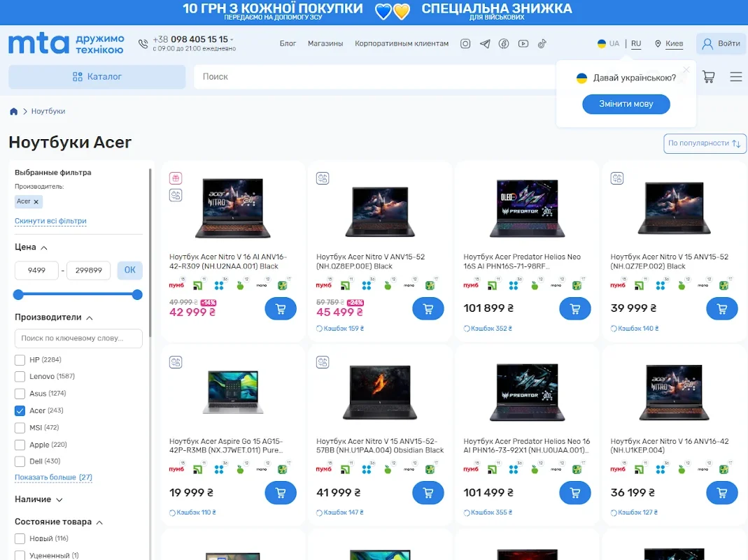This screenshot has height=560, width=748.
Task: Close the language suggestion popup
Action: [686, 70]
